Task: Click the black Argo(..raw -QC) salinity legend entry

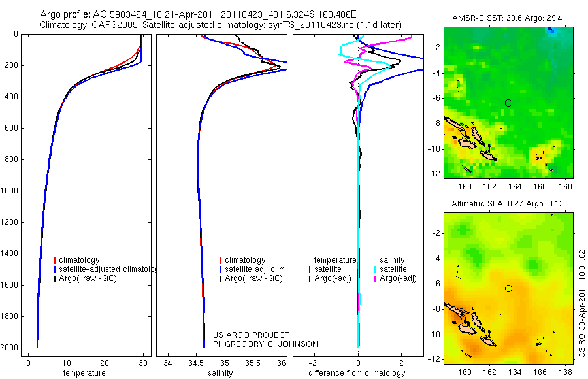Action: coord(252,279)
